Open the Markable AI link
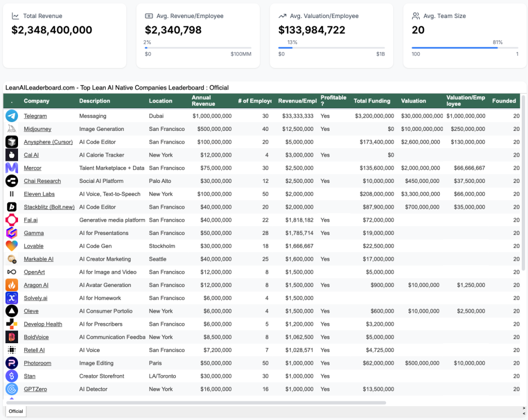This screenshot has height=420, width=528. 38,259
